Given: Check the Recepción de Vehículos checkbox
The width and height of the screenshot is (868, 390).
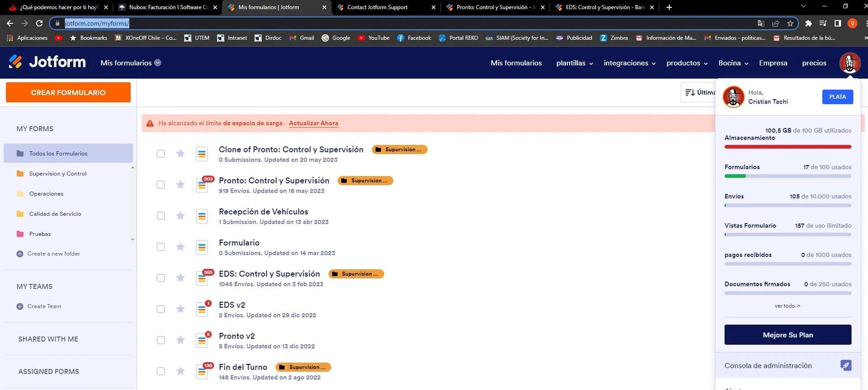Looking at the screenshot, I should click(x=161, y=216).
